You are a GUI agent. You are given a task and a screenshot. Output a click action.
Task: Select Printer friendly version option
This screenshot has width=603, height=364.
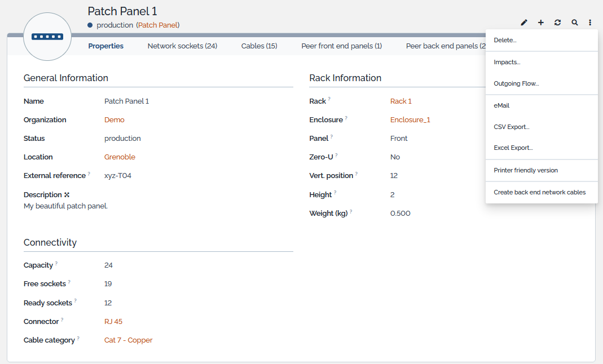(525, 171)
